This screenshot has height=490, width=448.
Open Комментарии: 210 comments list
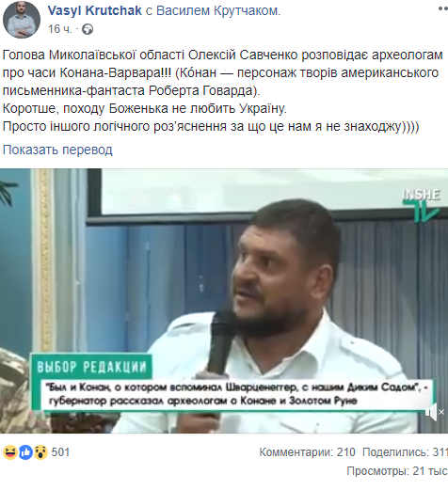[307, 452]
